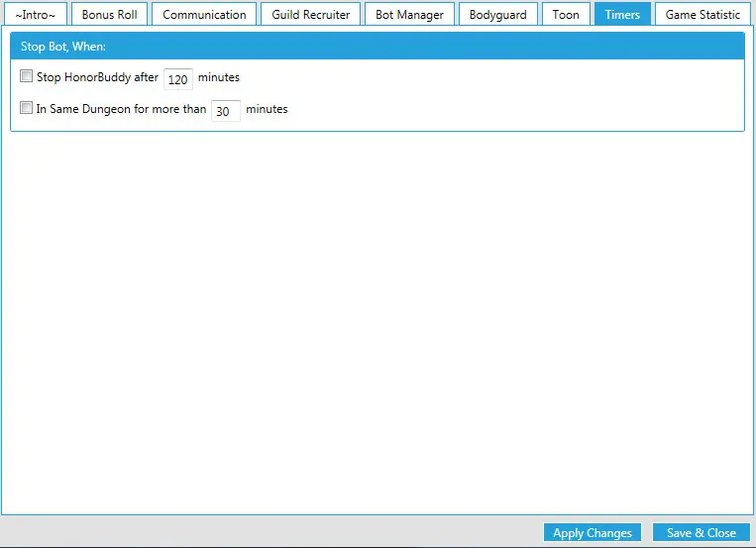The width and height of the screenshot is (756, 548).
Task: Open the ~Intro~ tab
Action: pyautogui.click(x=36, y=14)
